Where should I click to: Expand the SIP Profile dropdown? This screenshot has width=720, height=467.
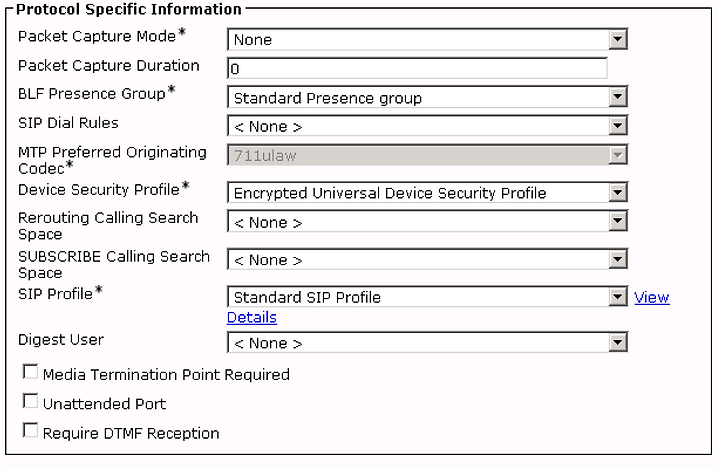point(427,297)
